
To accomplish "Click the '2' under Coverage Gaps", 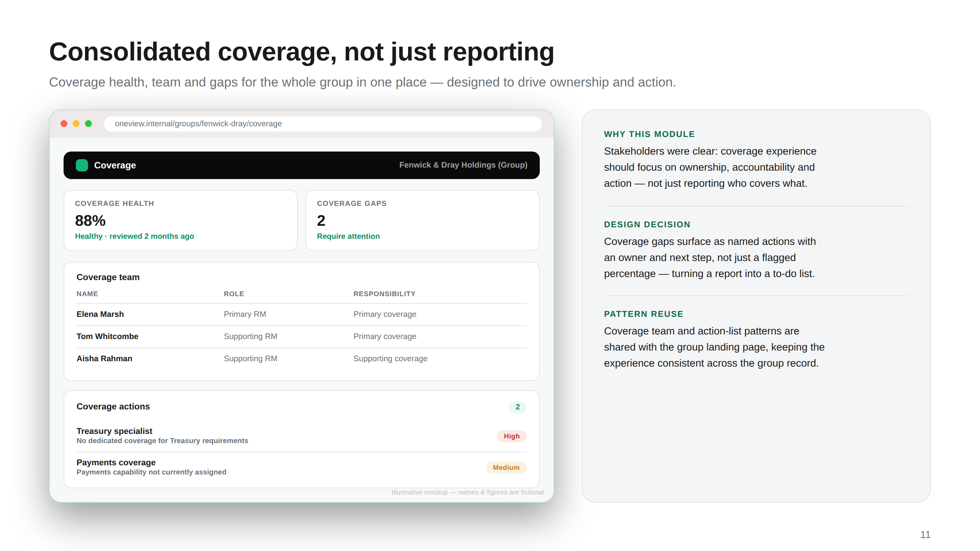I will [x=321, y=221].
